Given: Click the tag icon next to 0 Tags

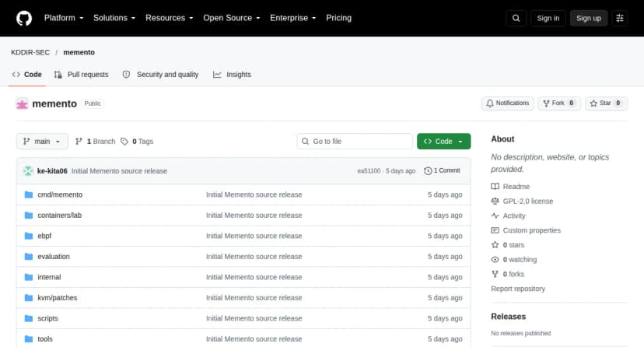Looking at the screenshot, I should pos(124,142).
